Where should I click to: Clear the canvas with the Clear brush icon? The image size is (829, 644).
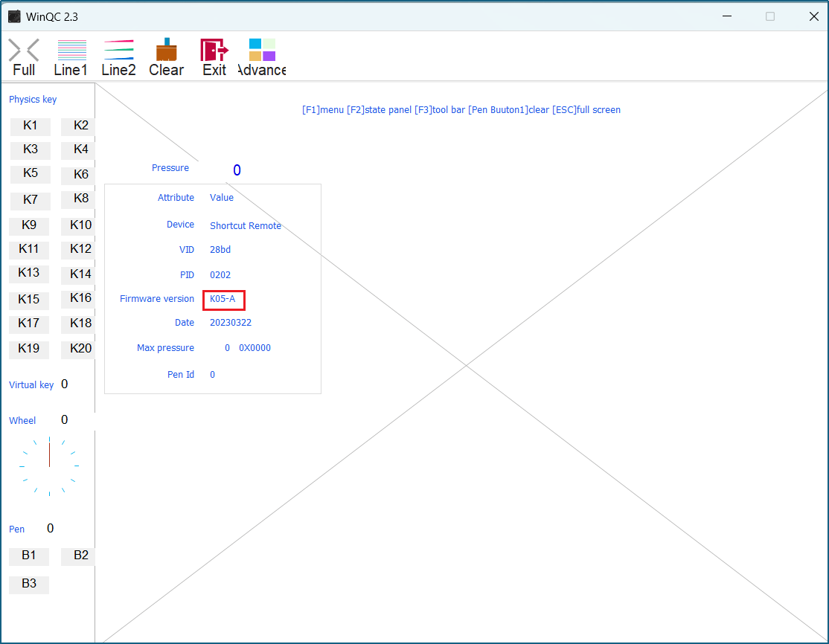[166, 51]
